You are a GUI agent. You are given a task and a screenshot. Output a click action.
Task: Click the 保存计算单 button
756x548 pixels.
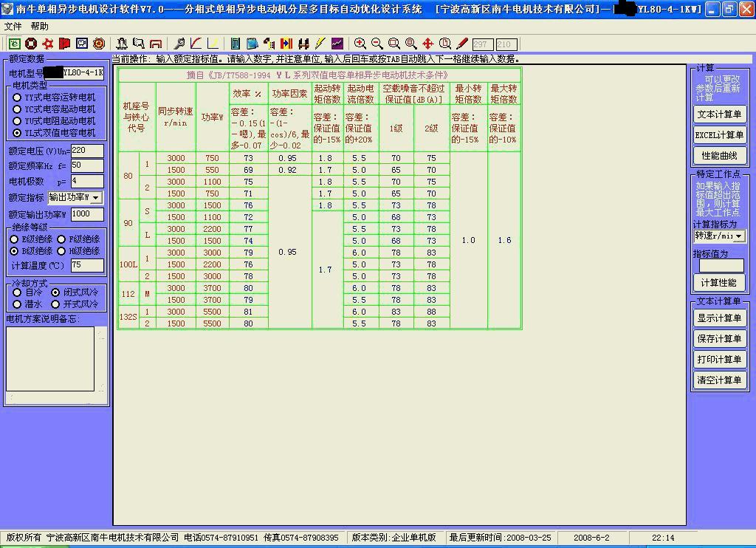pos(719,339)
